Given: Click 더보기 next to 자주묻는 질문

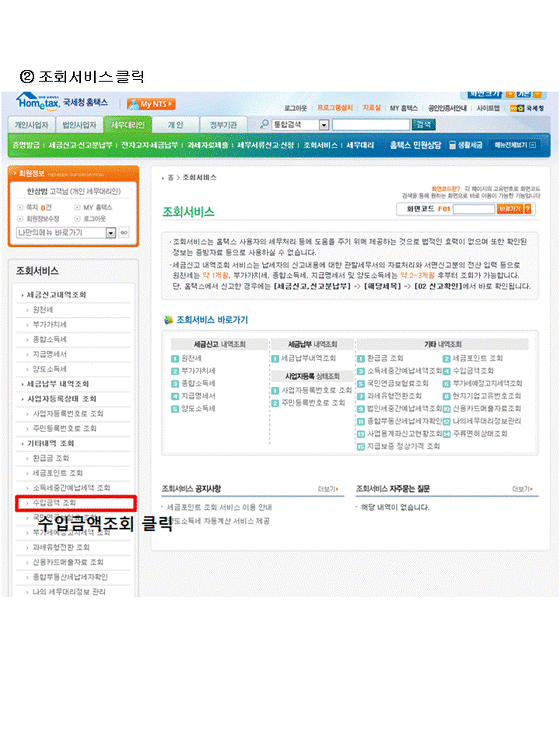Looking at the screenshot, I should (x=522, y=489).
